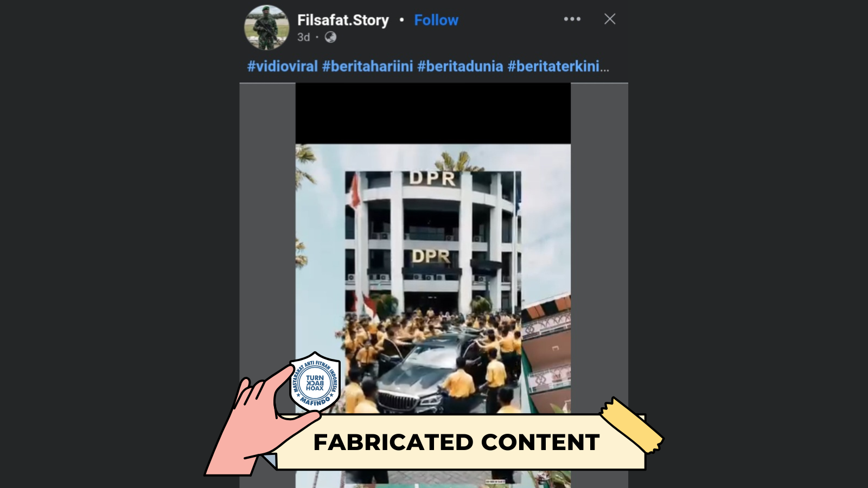
Task: Click the 3d post timestamp
Action: 303,37
